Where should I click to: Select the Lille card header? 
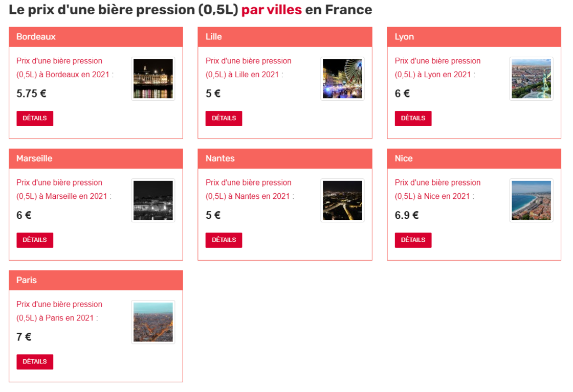(285, 37)
